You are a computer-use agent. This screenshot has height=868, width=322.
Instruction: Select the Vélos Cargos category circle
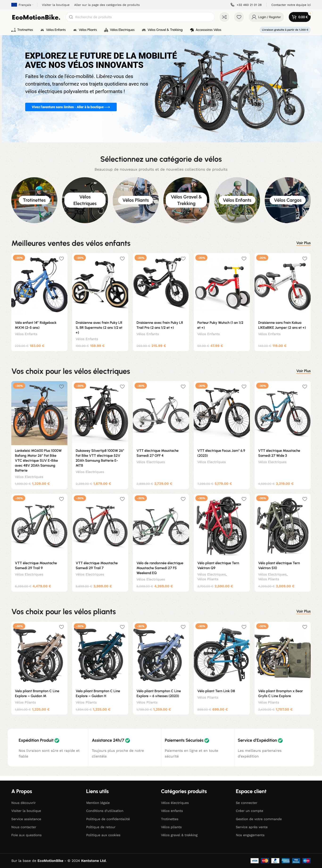pos(288,200)
